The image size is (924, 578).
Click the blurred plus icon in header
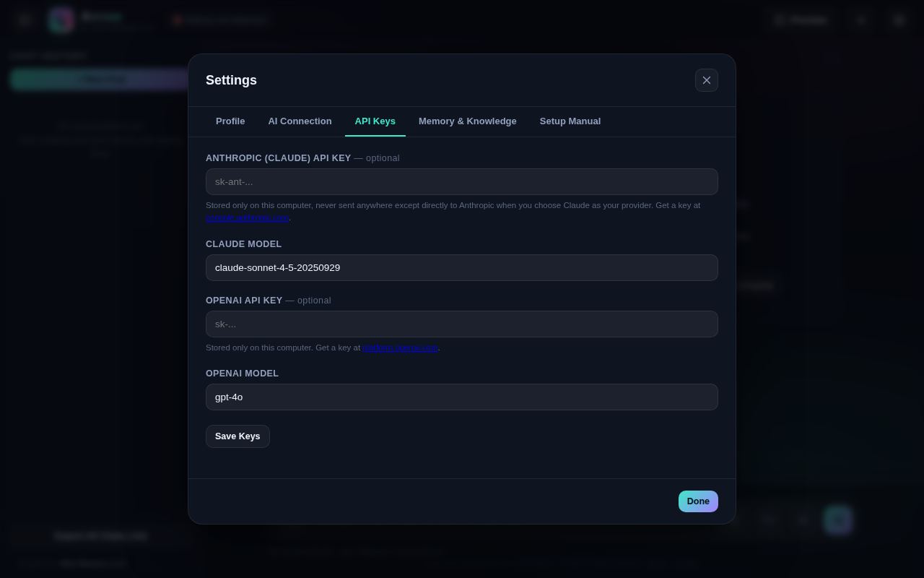861,20
